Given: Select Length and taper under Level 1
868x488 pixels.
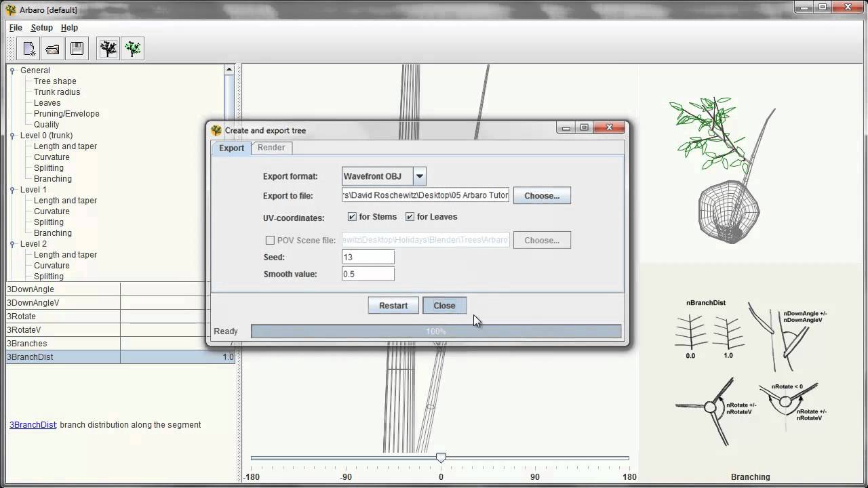Looking at the screenshot, I should [65, 201].
